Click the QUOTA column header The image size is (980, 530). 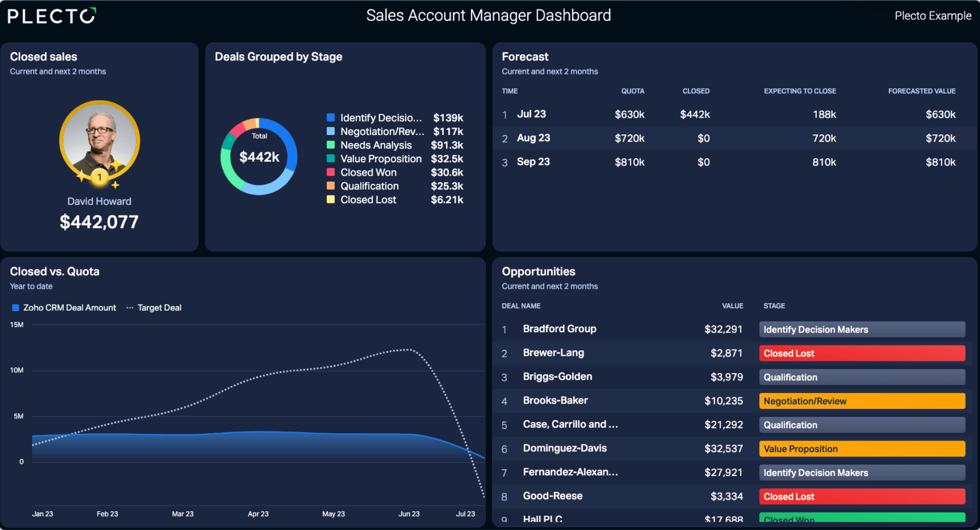coord(633,91)
